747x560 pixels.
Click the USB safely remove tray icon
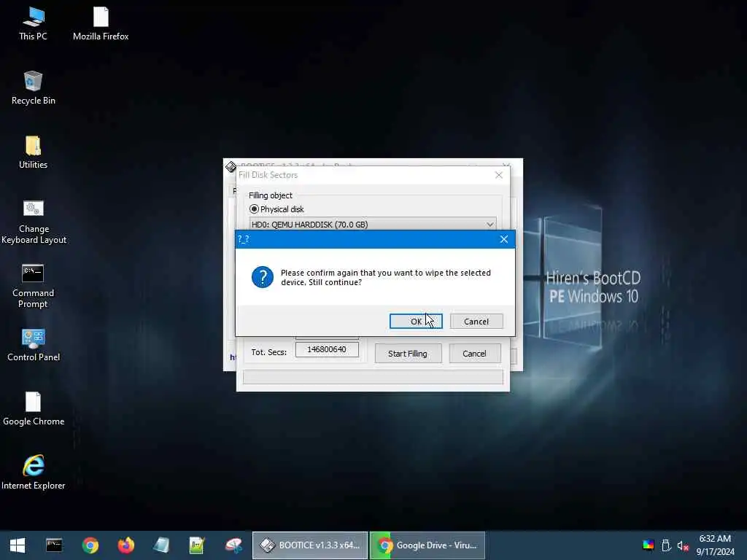pyautogui.click(x=666, y=545)
